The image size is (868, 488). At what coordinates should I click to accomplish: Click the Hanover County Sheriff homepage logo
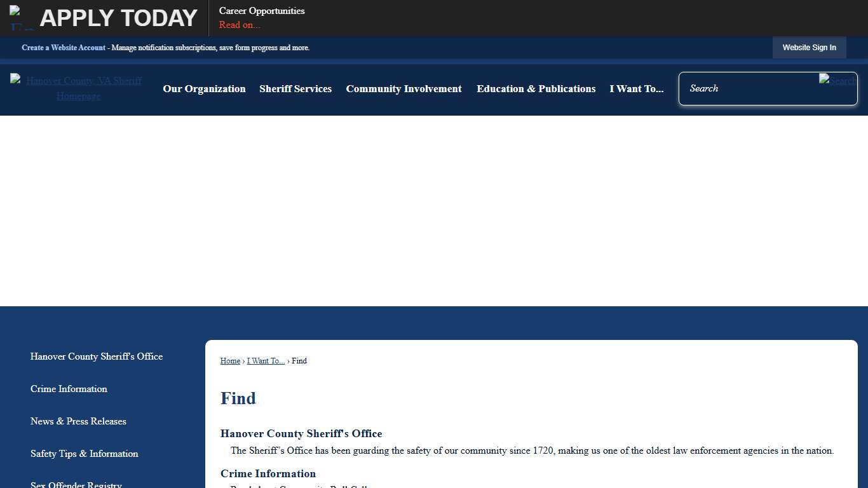click(78, 88)
